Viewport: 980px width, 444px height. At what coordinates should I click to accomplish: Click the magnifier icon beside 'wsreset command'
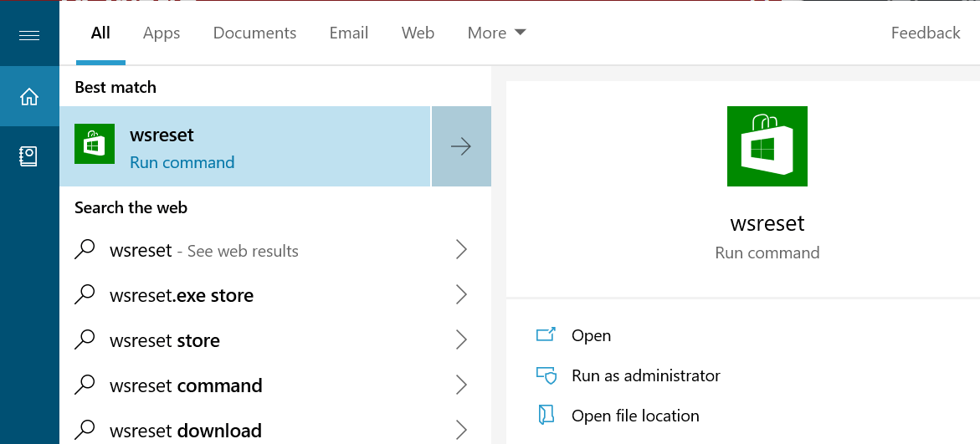click(85, 385)
